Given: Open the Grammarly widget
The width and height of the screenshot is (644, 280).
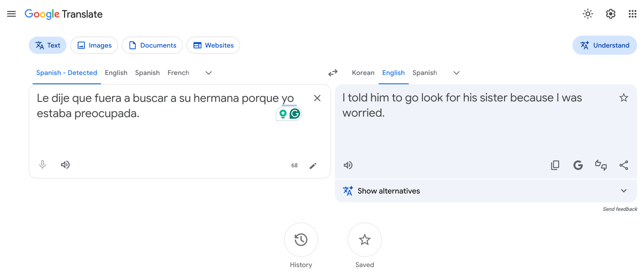Looking at the screenshot, I should click(x=295, y=113).
